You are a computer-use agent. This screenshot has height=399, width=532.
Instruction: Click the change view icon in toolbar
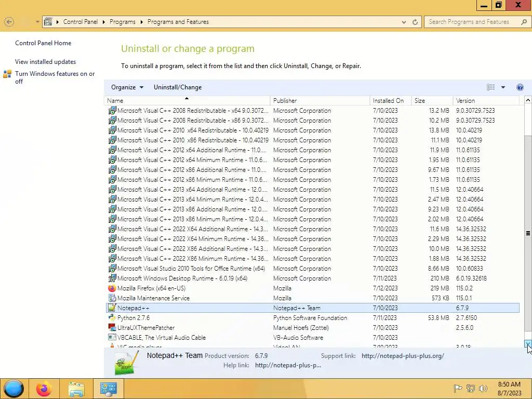coord(490,87)
